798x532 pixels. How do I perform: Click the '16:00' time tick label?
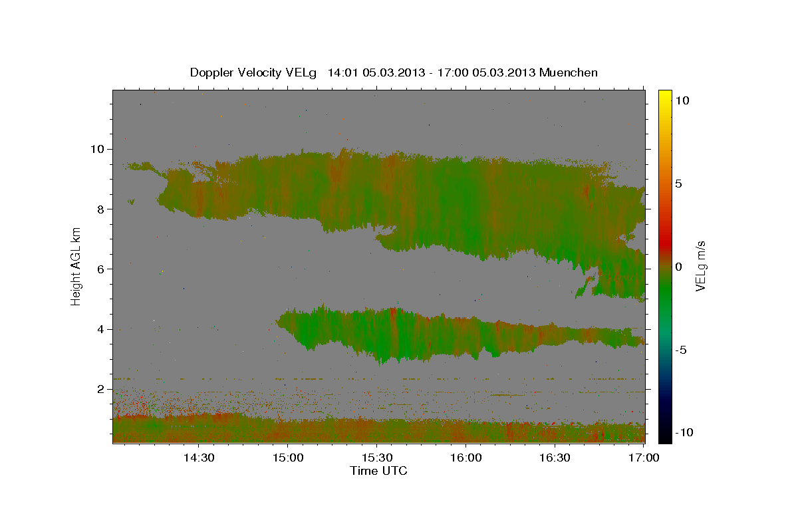coord(466,458)
